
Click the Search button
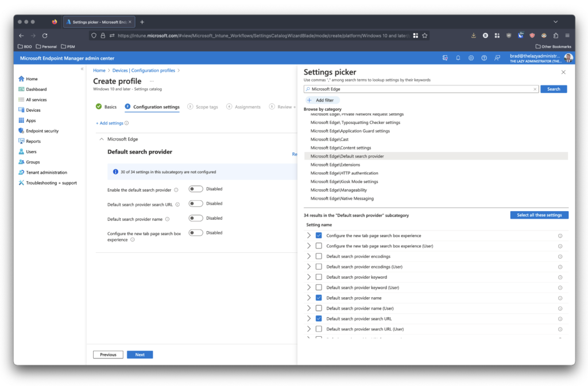(554, 89)
